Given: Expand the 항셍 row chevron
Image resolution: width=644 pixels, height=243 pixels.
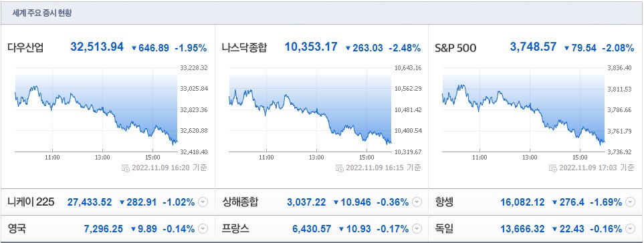Looking at the screenshot, I should click(x=631, y=202).
